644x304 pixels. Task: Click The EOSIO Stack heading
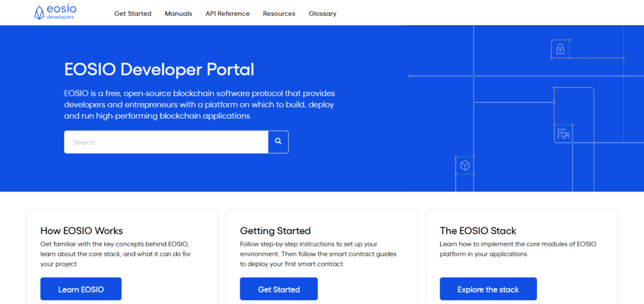[478, 231]
